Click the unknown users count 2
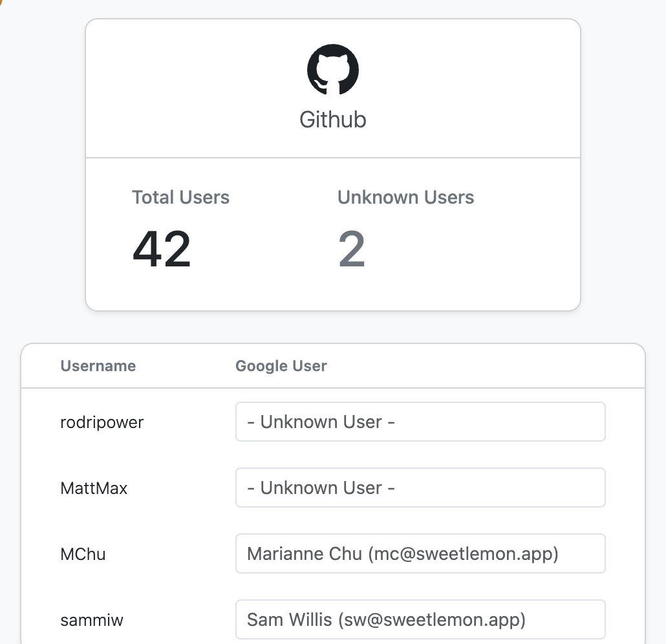 point(352,249)
